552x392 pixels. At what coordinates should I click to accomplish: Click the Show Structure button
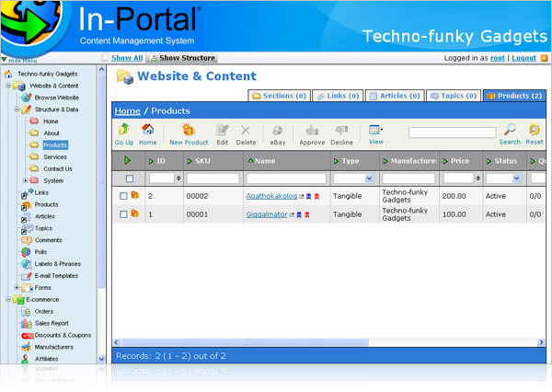pos(183,58)
